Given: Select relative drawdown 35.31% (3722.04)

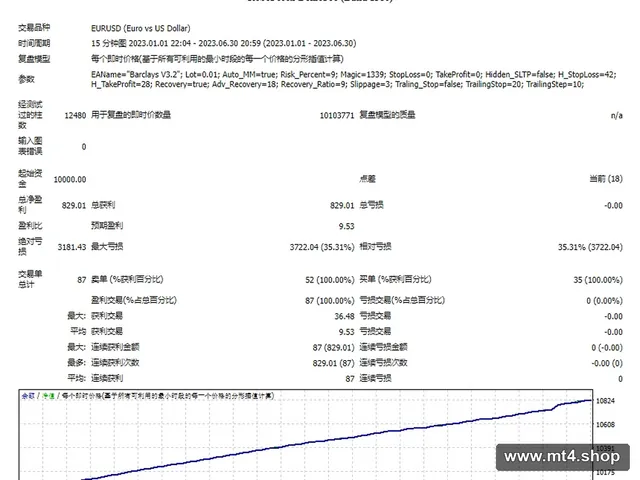Looking at the screenshot, I should [x=590, y=247].
